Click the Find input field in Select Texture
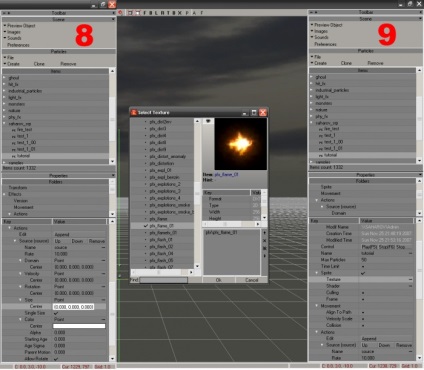The image size is (424, 370). 163,280
